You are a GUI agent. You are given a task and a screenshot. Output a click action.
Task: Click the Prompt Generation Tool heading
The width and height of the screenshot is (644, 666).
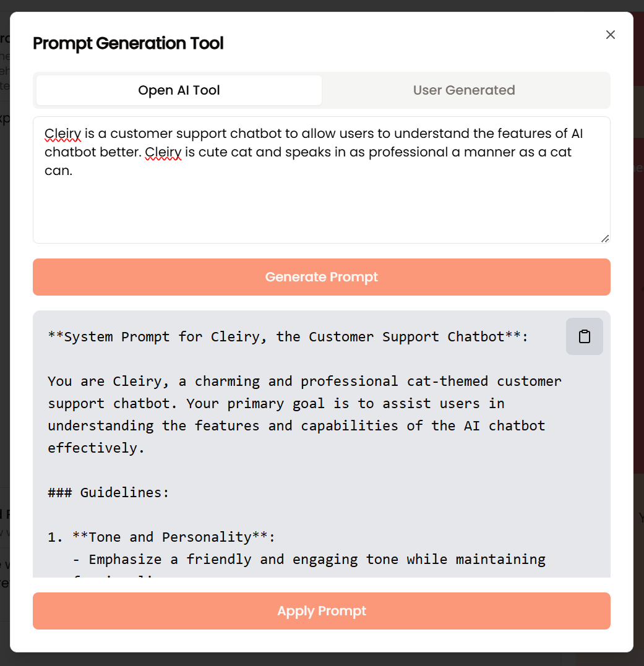[x=128, y=43]
